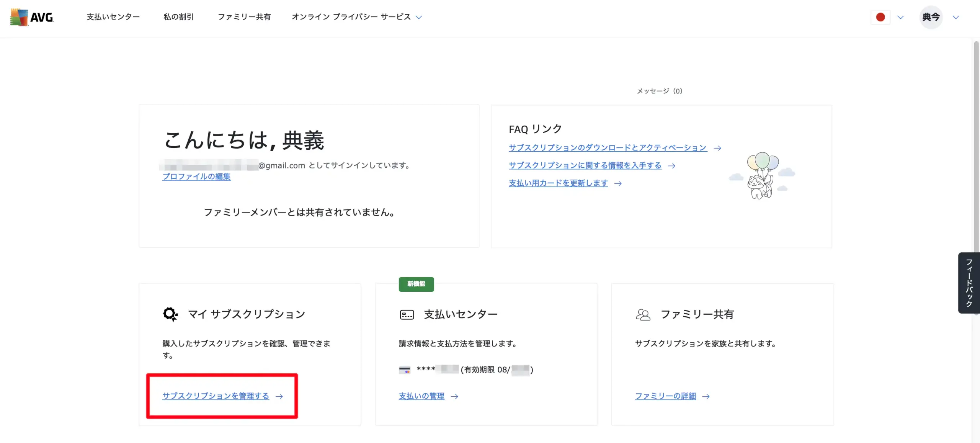
Task: Open the フィードバック side tab
Action: click(x=969, y=283)
